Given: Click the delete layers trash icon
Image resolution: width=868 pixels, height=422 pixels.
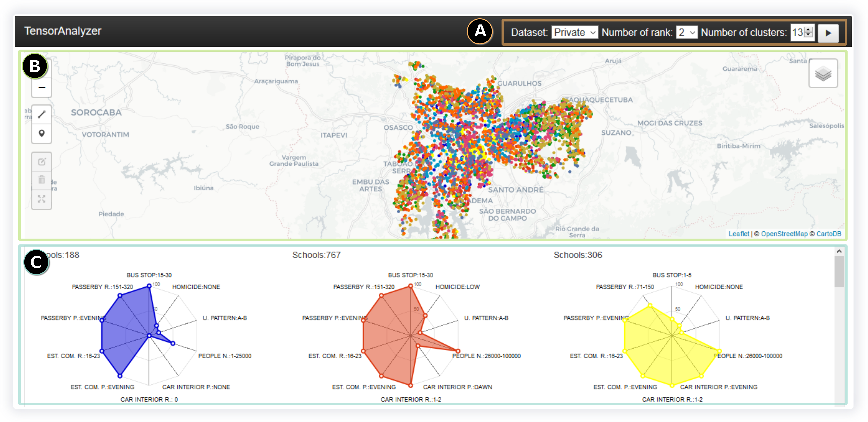Looking at the screenshot, I should click(x=42, y=180).
